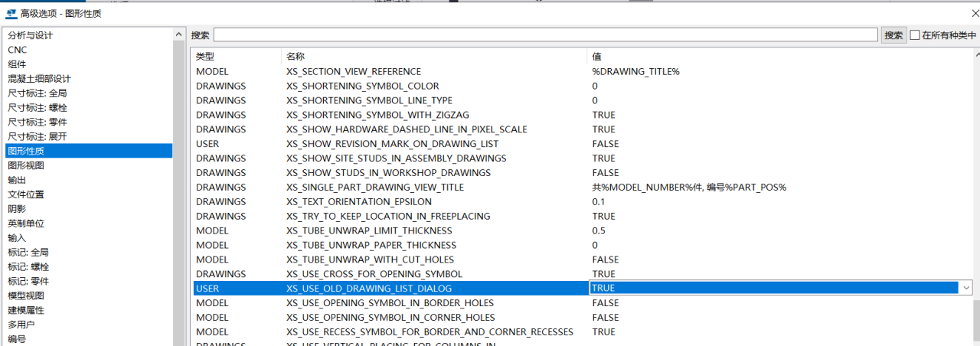Screen dimensions: 980x346
Task: Click the 名称 column header
Action: coord(296,57)
